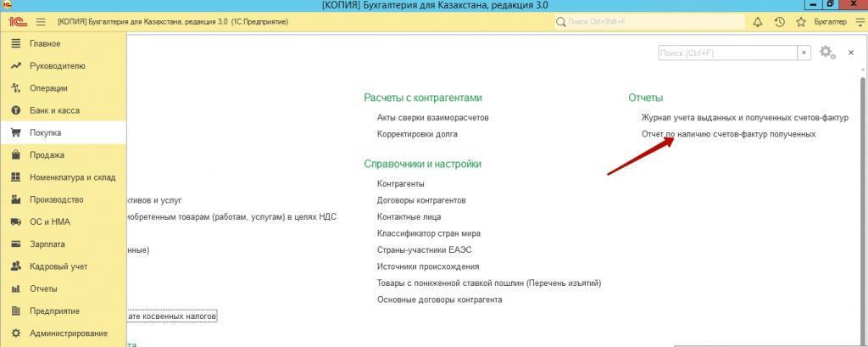Open Товары с пониженной ставкой пошлин

point(489,283)
